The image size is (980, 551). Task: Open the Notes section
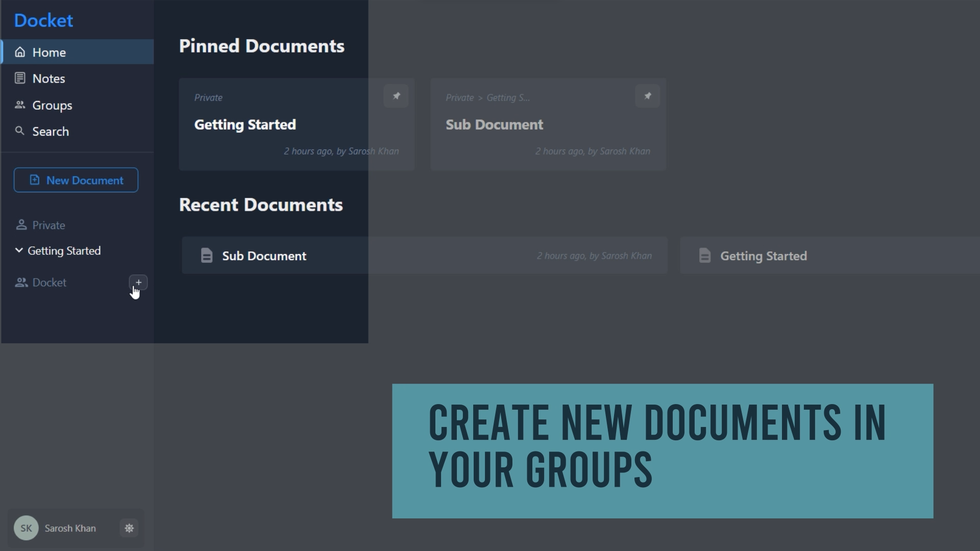[x=48, y=79]
